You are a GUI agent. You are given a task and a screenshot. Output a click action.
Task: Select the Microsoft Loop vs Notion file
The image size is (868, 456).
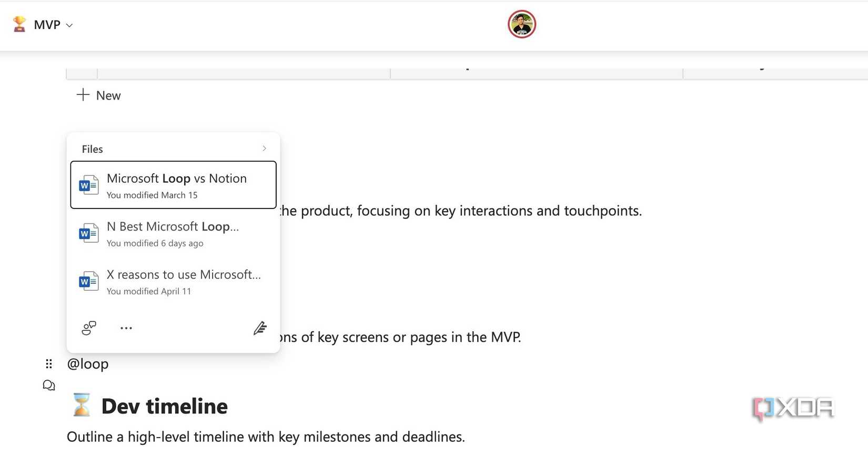tap(173, 185)
